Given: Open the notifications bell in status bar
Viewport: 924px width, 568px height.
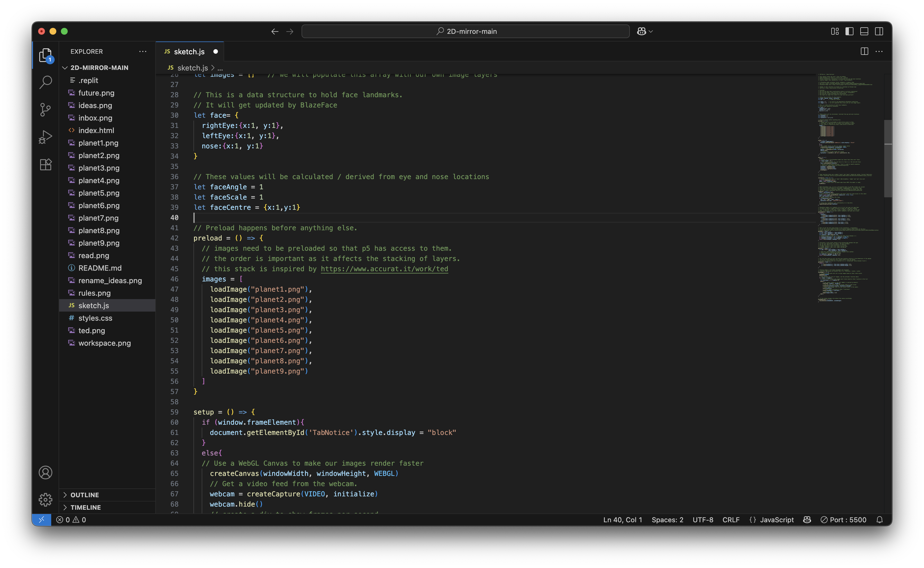Looking at the screenshot, I should tap(880, 520).
